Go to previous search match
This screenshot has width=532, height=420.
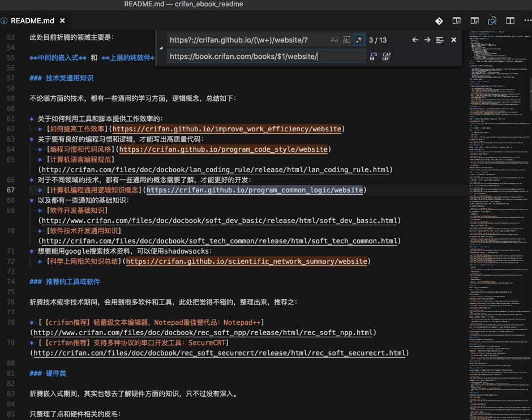click(415, 40)
